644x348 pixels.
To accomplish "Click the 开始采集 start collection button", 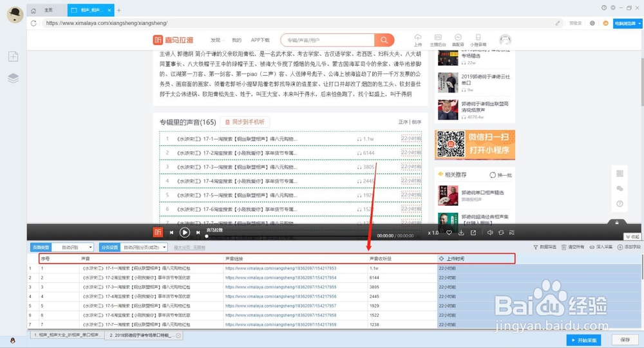I will point(583,340).
